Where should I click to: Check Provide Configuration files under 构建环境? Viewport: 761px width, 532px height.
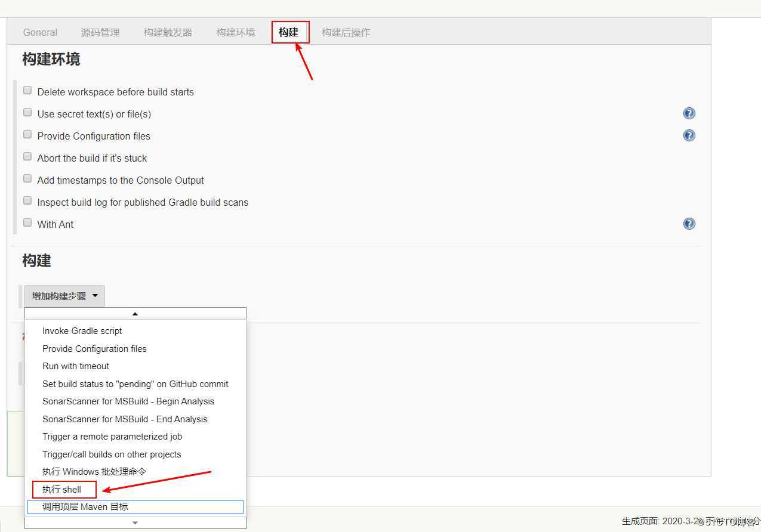(x=27, y=135)
